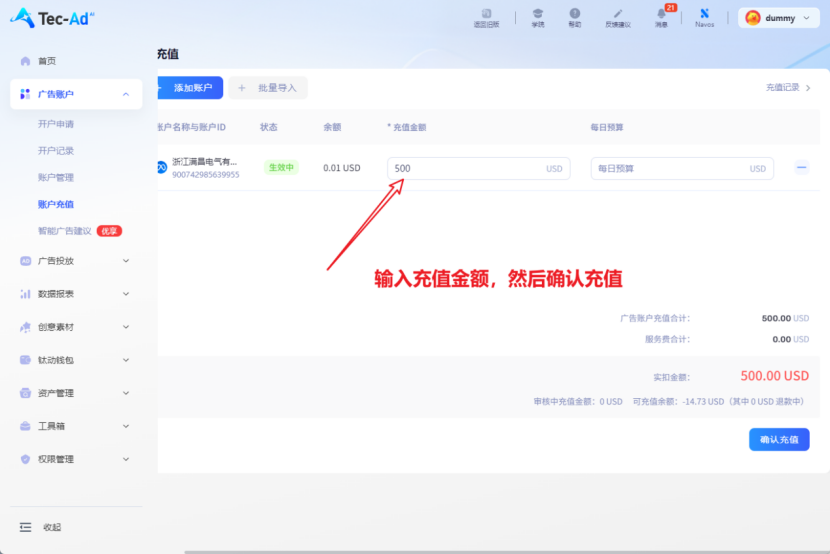Open 开户记录 submenu item
The image size is (830, 554).
[x=56, y=151]
